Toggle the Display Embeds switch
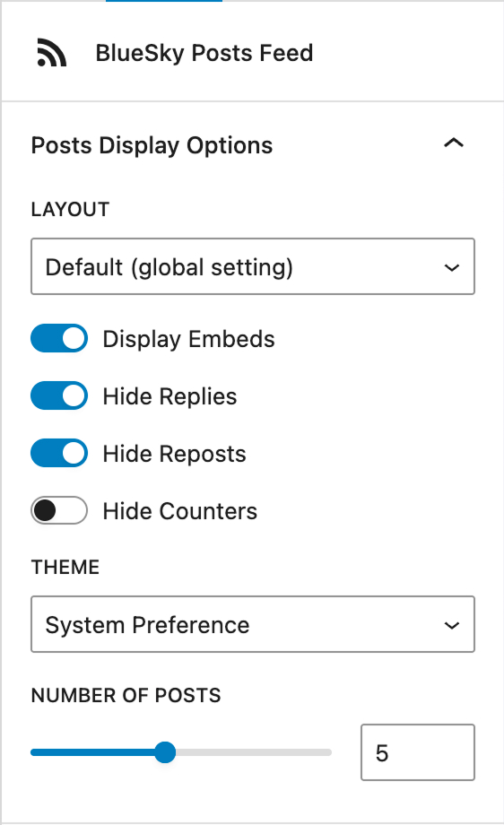 (x=59, y=338)
